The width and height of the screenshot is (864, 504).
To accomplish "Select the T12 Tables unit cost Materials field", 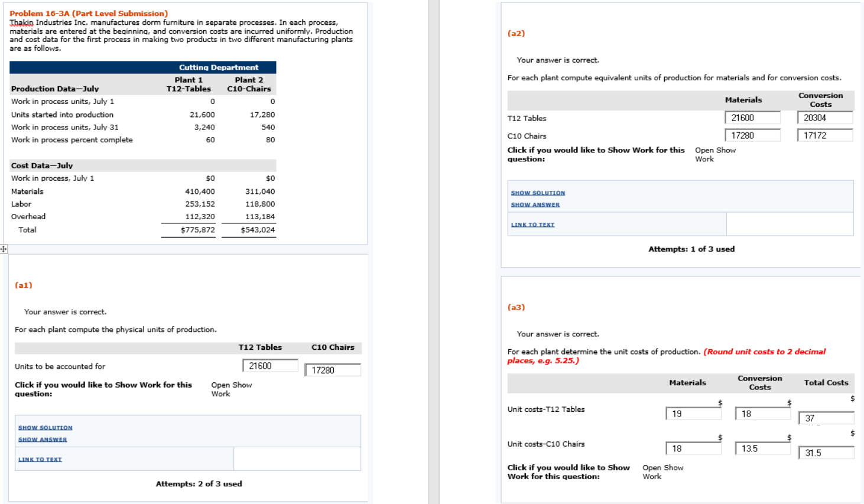I will (693, 414).
